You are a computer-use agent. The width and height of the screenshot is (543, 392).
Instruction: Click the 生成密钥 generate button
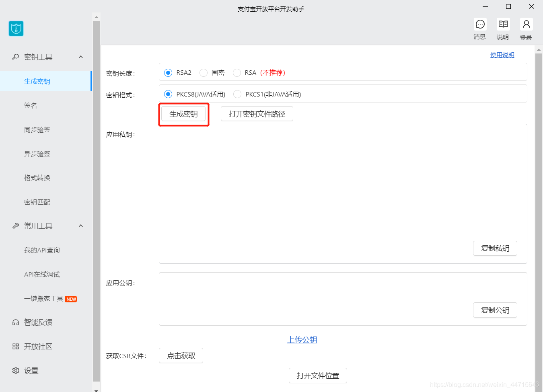coord(183,114)
